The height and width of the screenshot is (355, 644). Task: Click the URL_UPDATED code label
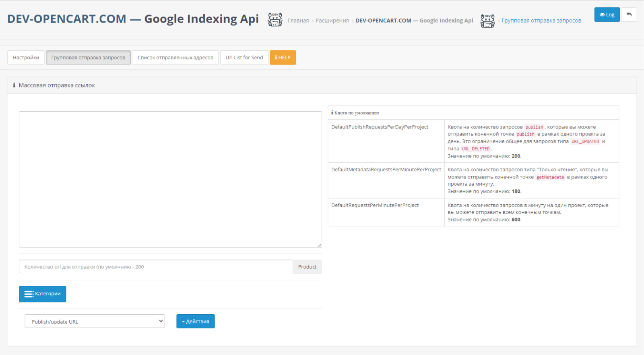point(585,141)
